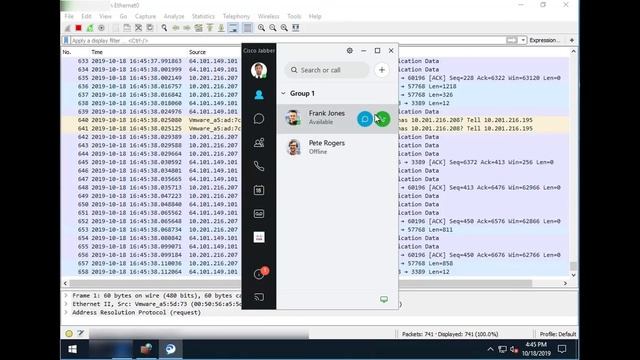Open Jabber settings gear icon
Viewport: 640px width, 360px height.
(350, 51)
